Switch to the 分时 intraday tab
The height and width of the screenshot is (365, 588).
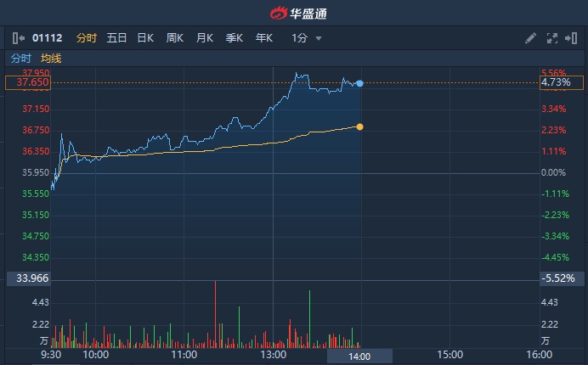[x=87, y=38]
